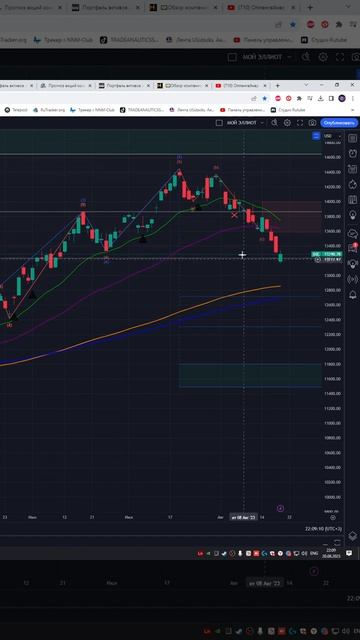360x640 pixels.
Task: Open the broadcast signal icon in sidebar
Action: point(352,280)
